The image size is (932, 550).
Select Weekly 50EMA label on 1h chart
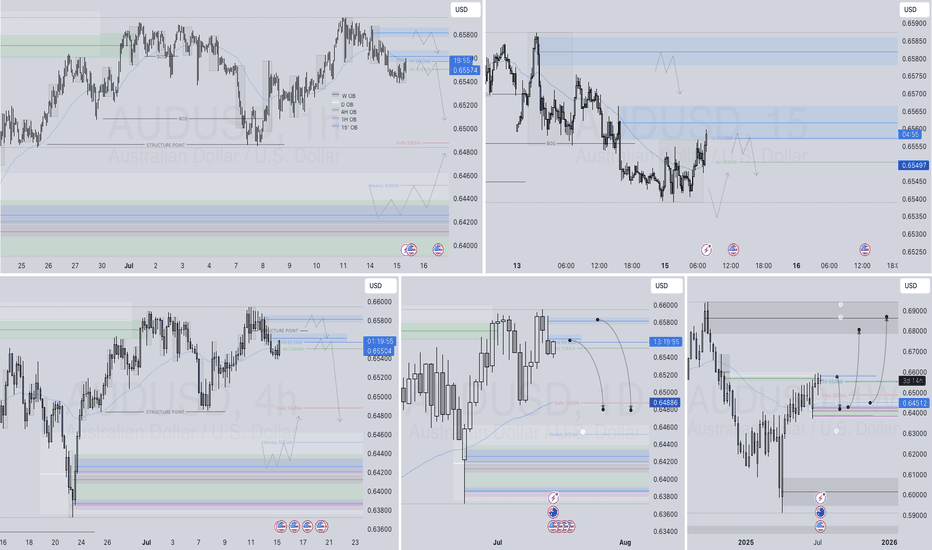pos(384,186)
